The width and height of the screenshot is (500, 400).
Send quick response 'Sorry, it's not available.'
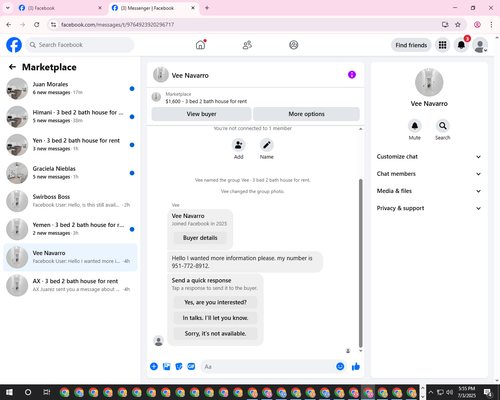215,333
